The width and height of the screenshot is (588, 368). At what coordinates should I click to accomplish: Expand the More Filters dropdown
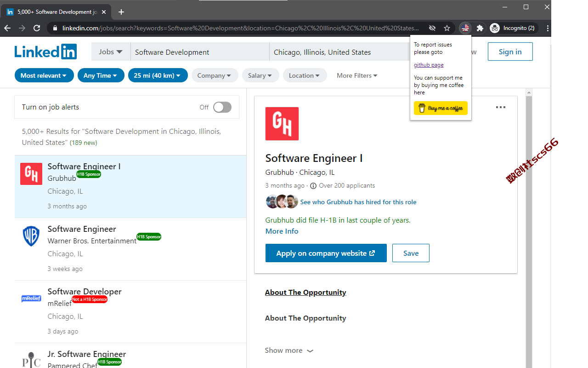coord(357,75)
